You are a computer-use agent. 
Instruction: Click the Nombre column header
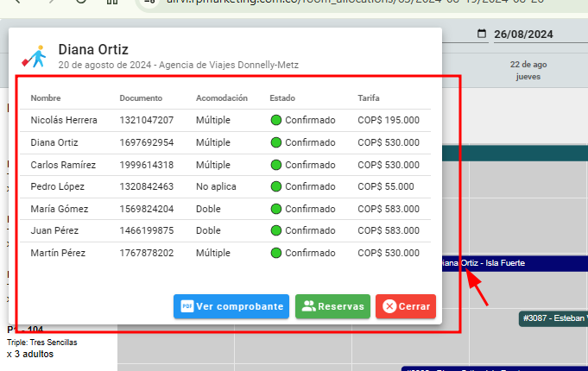(46, 98)
